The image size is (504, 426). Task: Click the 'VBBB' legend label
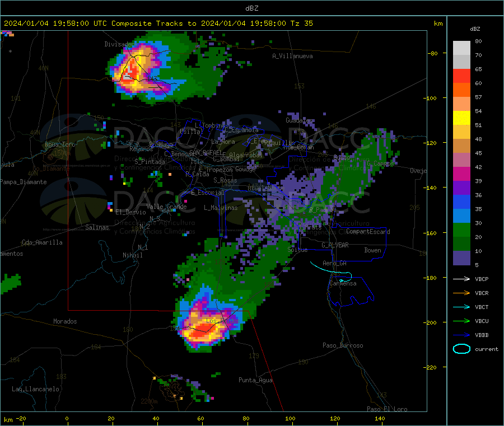(x=482, y=335)
